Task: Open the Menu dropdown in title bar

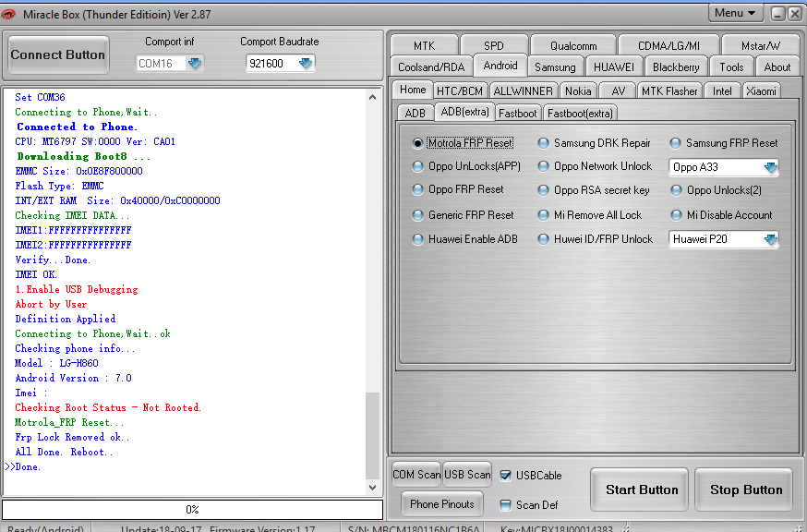Action: (x=734, y=13)
